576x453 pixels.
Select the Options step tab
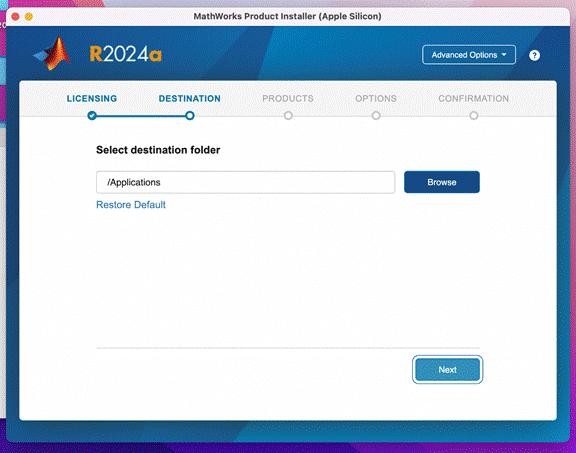376,98
